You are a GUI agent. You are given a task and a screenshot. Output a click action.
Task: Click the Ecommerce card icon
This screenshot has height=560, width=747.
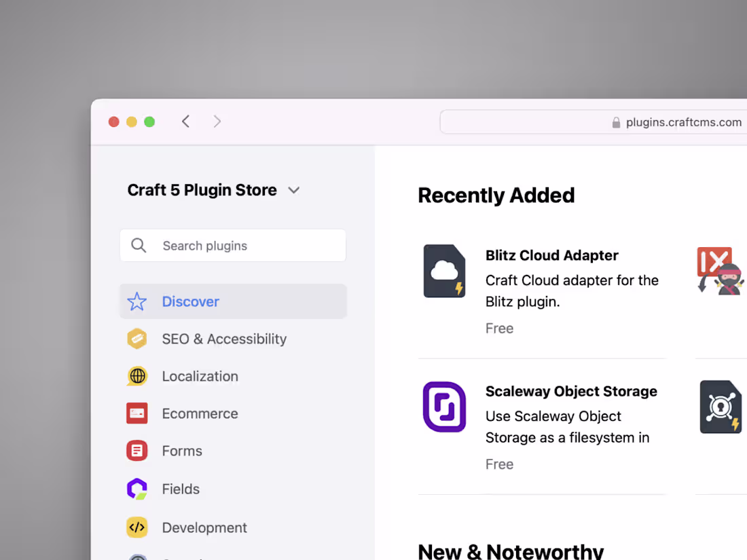137,413
